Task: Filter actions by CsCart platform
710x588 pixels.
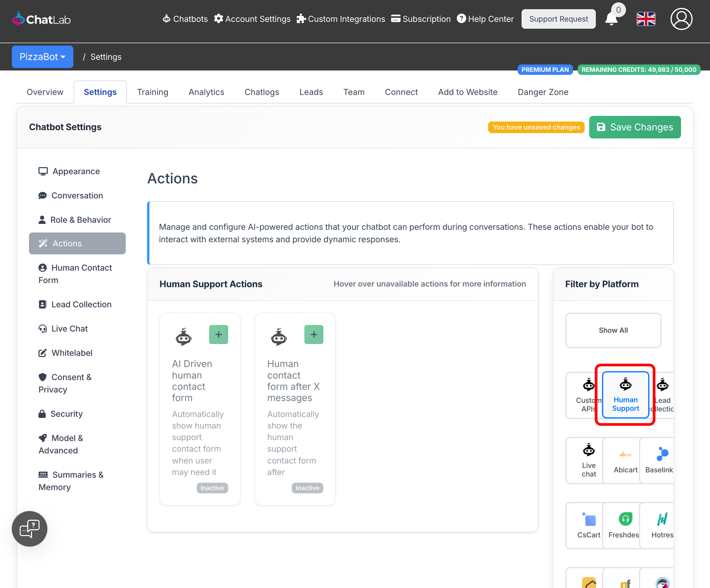Action: (x=588, y=525)
